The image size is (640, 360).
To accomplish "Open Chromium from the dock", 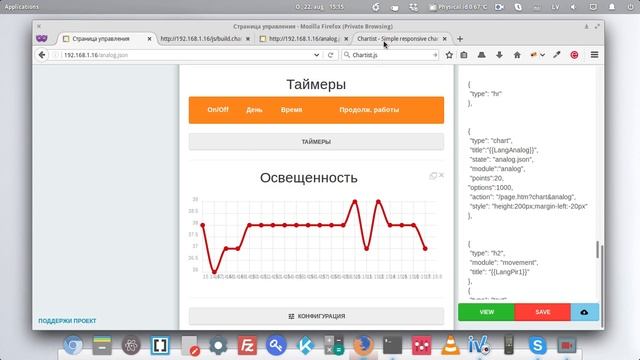I will 73,345.
